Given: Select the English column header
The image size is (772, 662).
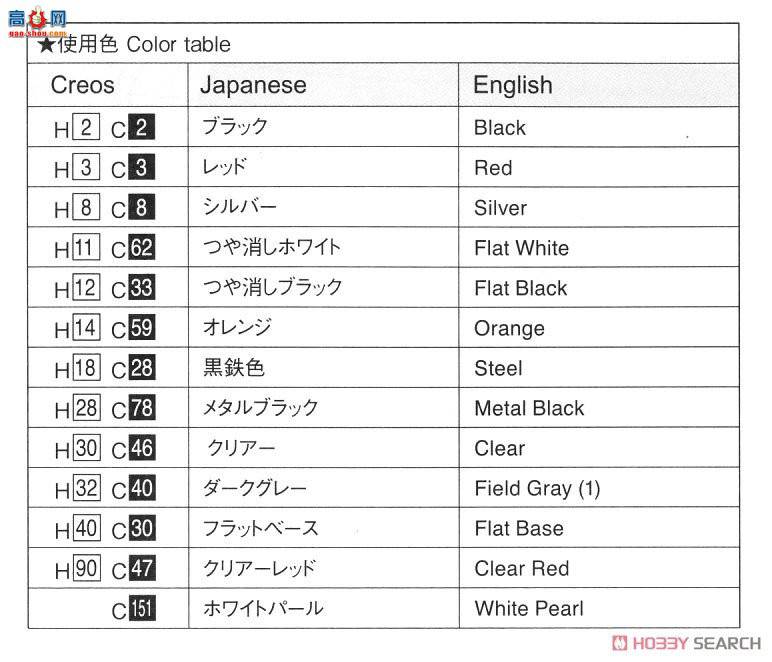Looking at the screenshot, I should tap(513, 85).
